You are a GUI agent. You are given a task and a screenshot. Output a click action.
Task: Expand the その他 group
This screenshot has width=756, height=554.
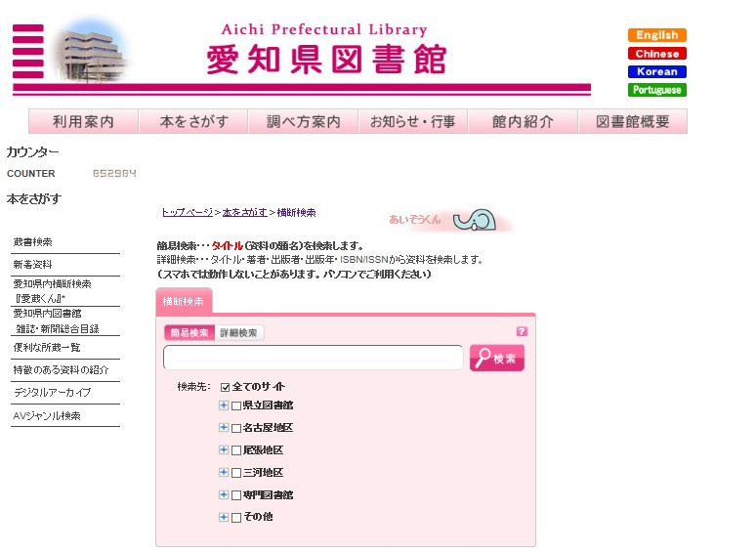(224, 517)
